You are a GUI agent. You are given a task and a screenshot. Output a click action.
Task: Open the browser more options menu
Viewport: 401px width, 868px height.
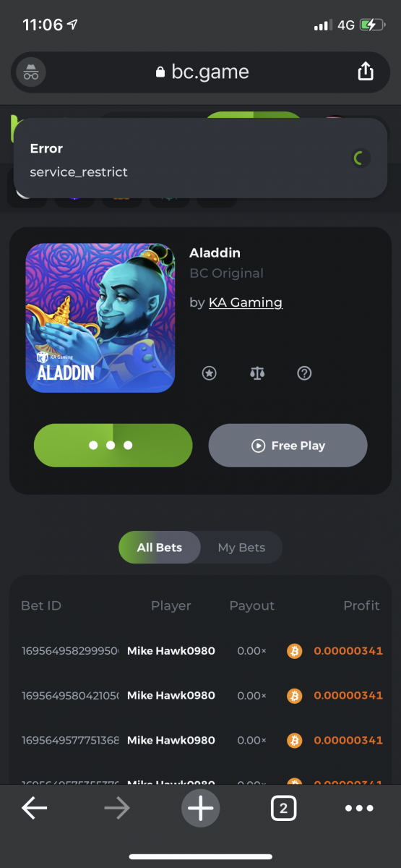click(x=359, y=809)
